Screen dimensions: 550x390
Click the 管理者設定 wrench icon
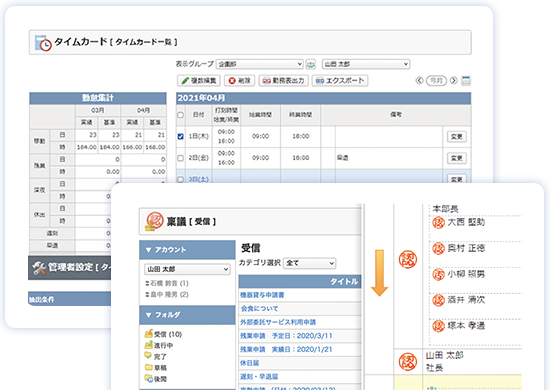pos(39,268)
